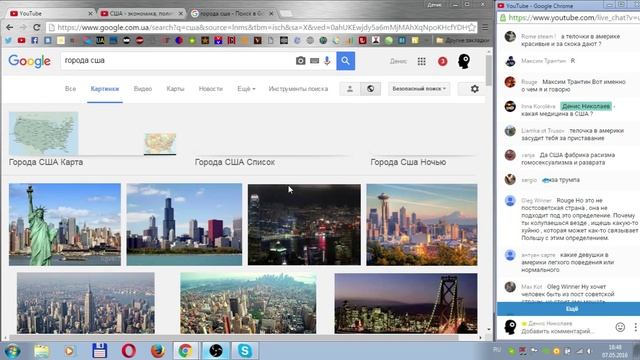Open the floppy disk app on taskbar
The image size is (640, 360).
tap(100, 351)
